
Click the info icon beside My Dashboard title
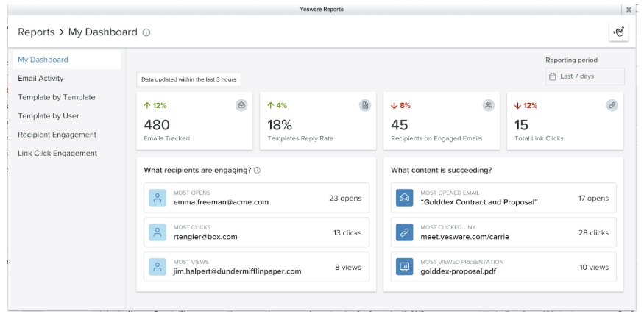[146, 32]
